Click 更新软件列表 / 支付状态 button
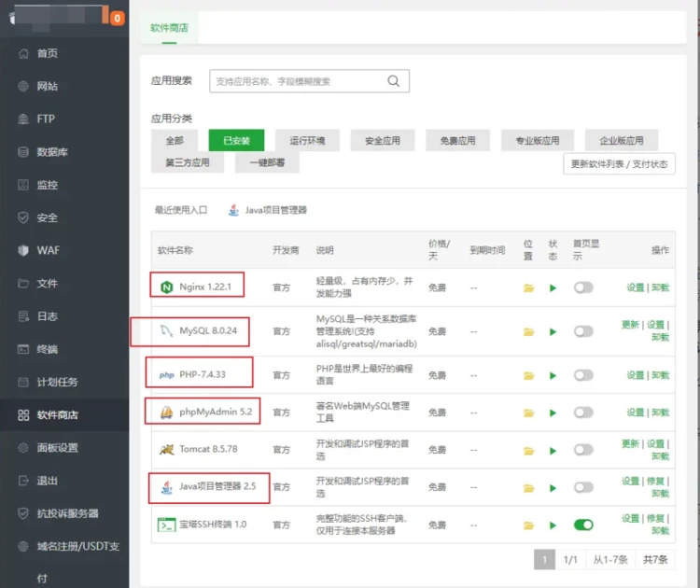Image resolution: width=700 pixels, height=588 pixels. click(x=619, y=164)
